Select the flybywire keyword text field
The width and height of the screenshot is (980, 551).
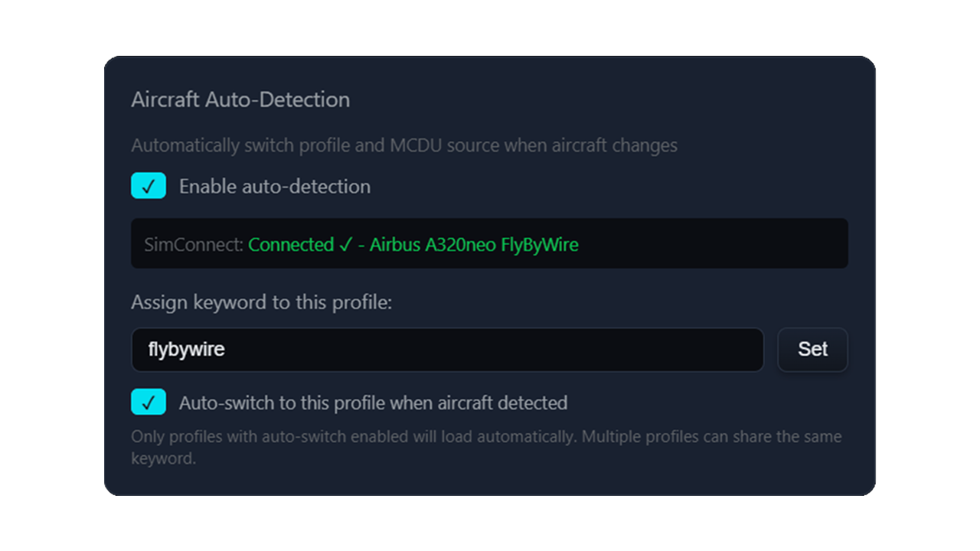tap(448, 350)
